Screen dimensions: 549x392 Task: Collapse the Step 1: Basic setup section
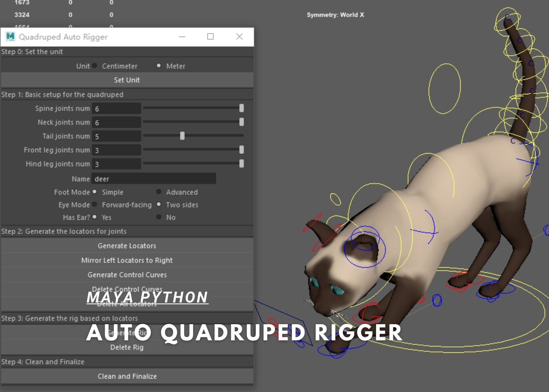[62, 94]
